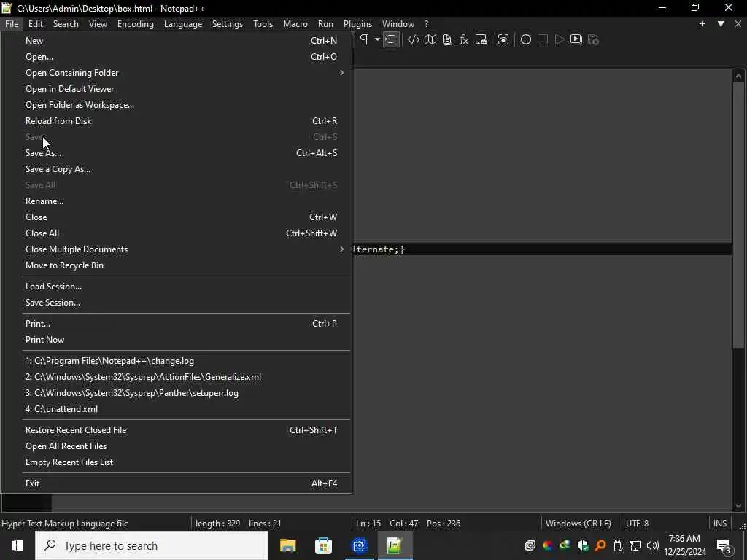Open the down-triangle tab list dropdown
The image size is (747, 560).
[x=721, y=24]
